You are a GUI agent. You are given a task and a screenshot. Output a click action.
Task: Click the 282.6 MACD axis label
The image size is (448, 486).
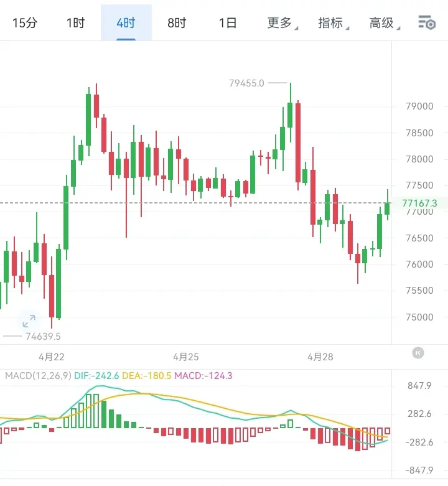[419, 414]
